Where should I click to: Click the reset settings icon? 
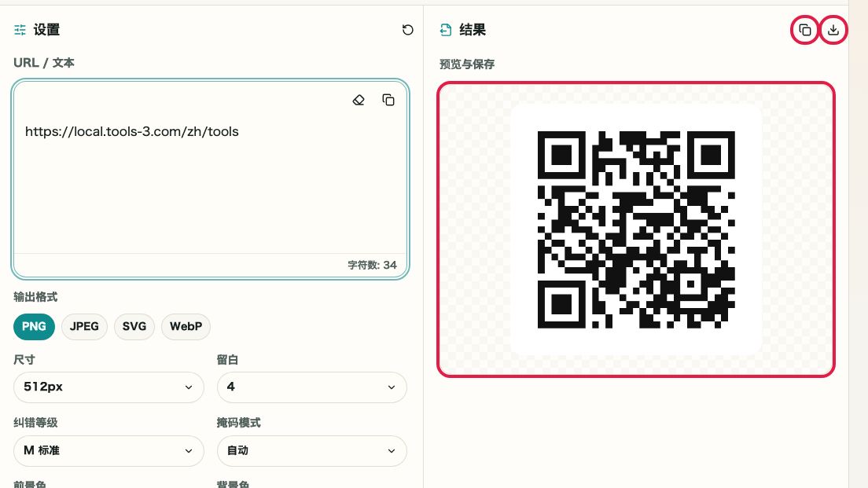click(407, 30)
